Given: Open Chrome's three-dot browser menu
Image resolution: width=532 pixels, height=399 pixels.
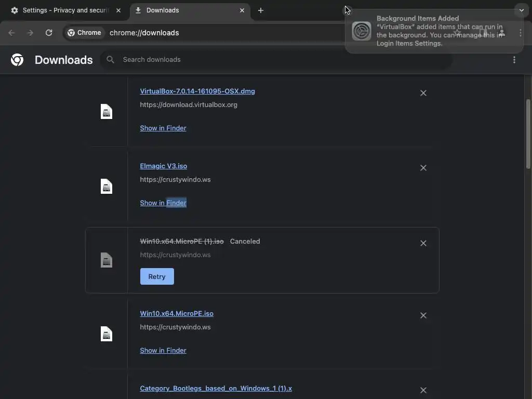Looking at the screenshot, I should (521, 33).
